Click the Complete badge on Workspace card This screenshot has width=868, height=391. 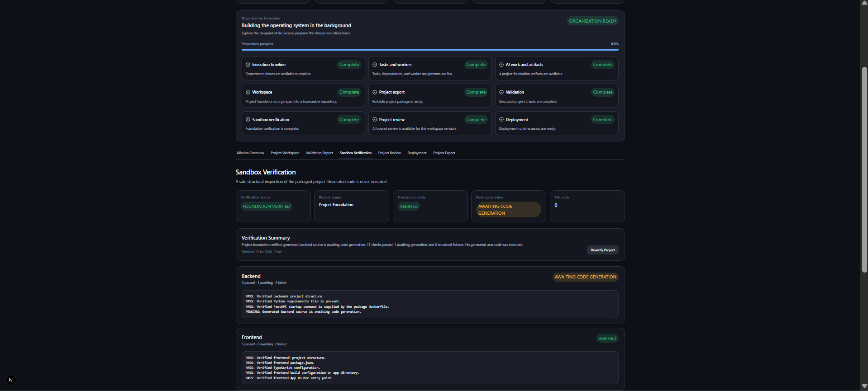349,92
